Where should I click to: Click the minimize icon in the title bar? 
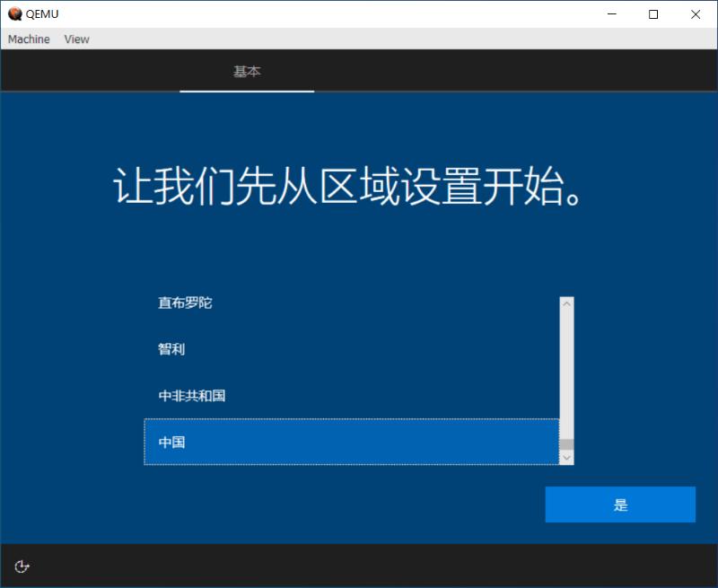(612, 14)
